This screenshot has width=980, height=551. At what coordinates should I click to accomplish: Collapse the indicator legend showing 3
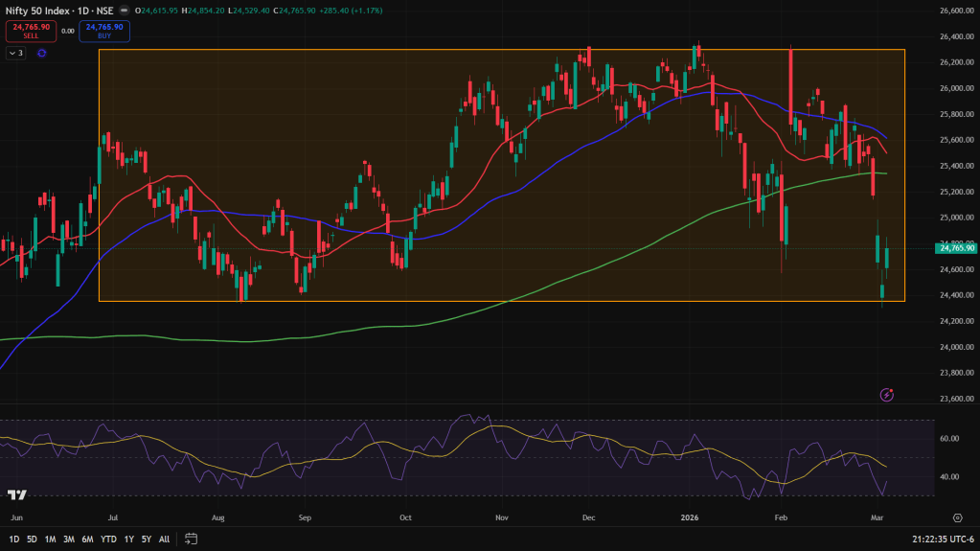pos(15,53)
